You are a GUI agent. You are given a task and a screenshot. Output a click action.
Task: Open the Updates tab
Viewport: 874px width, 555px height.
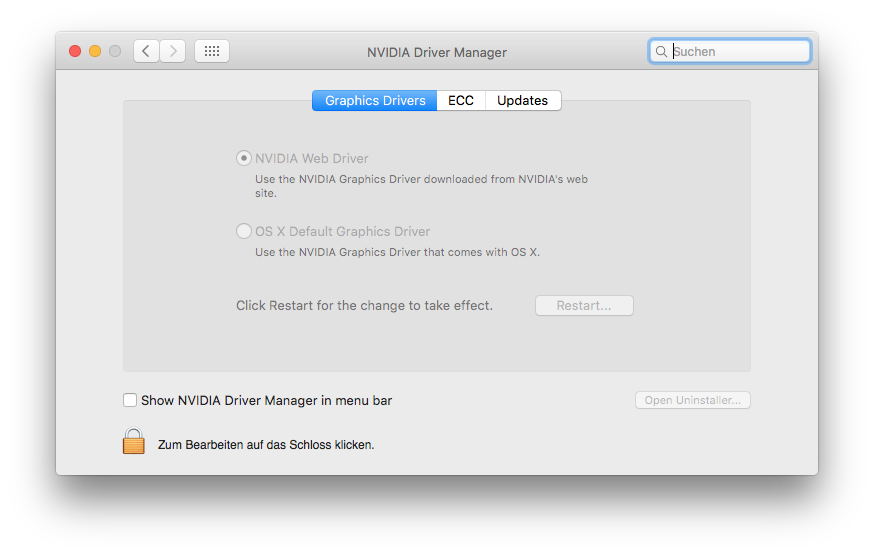coord(523,101)
